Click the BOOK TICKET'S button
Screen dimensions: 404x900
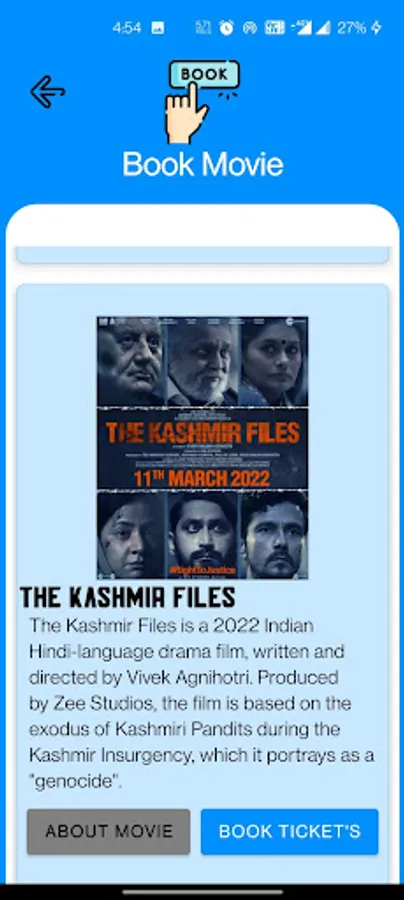[290, 832]
